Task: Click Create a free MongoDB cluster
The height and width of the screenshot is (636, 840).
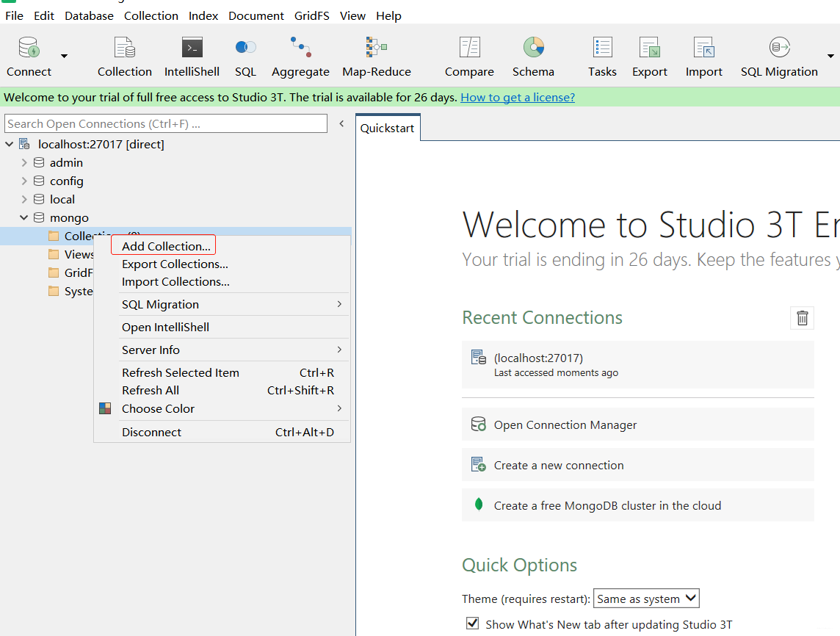Action: pos(637,505)
